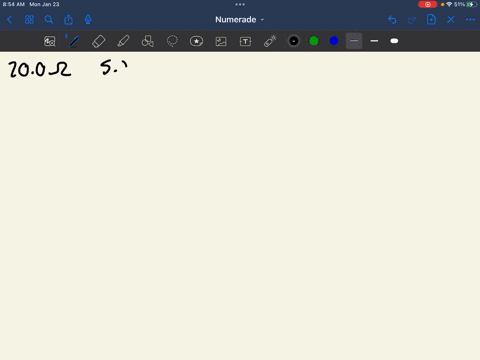Select the Text box tool

tap(245, 41)
